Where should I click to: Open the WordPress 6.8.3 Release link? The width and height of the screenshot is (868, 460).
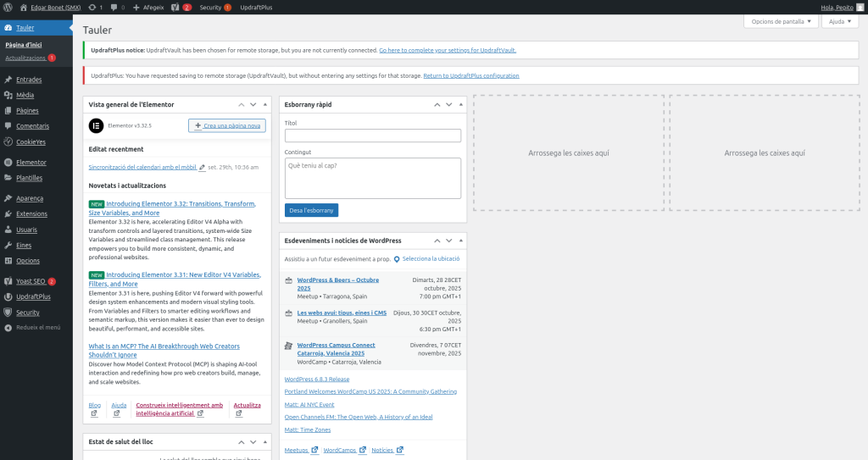pyautogui.click(x=317, y=379)
